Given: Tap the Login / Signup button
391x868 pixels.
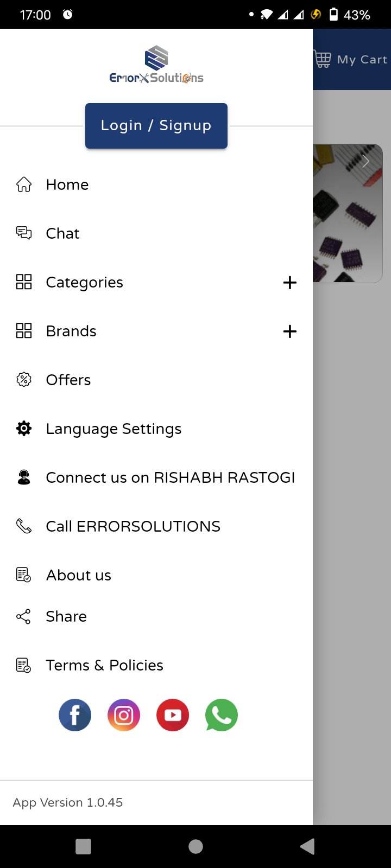Looking at the screenshot, I should (x=156, y=126).
